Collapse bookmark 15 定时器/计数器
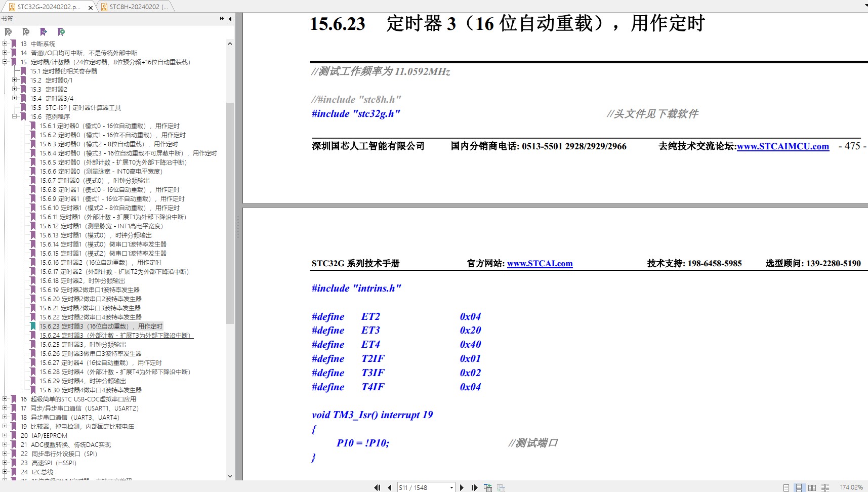 coord(5,62)
